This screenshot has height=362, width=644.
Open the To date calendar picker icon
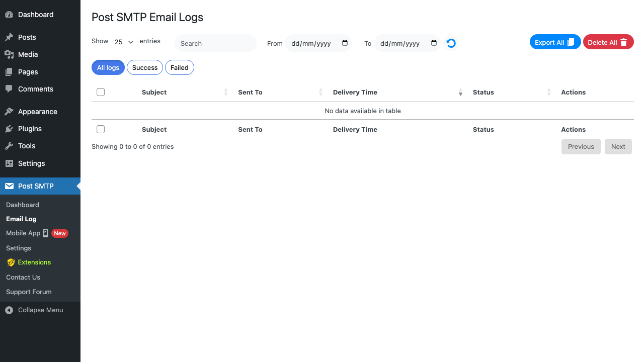434,43
